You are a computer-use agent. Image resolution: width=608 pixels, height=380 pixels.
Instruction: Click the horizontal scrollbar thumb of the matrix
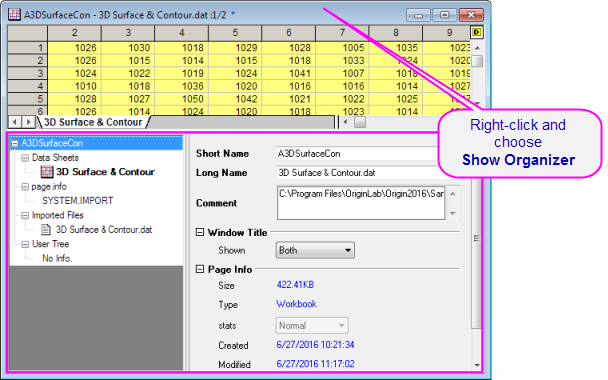[360, 122]
